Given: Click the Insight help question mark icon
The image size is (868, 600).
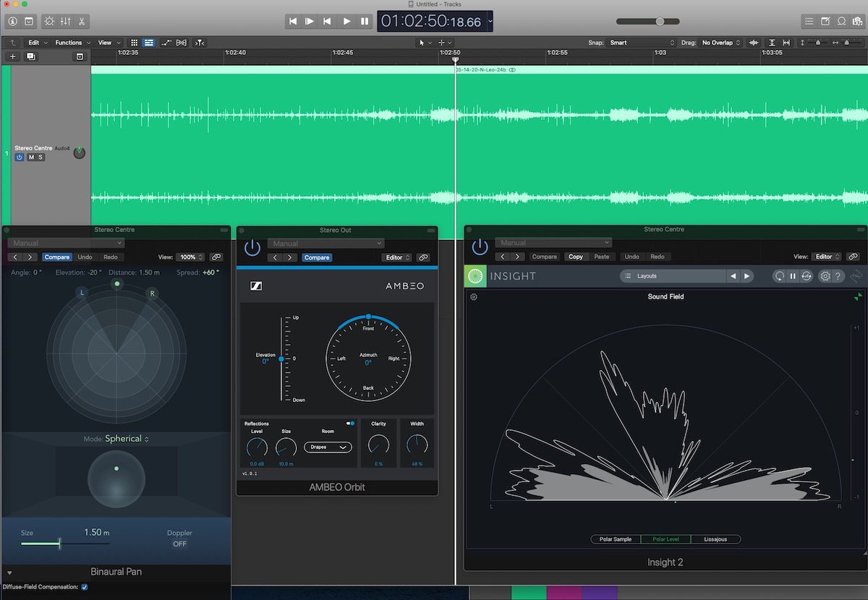Looking at the screenshot, I should click(838, 276).
